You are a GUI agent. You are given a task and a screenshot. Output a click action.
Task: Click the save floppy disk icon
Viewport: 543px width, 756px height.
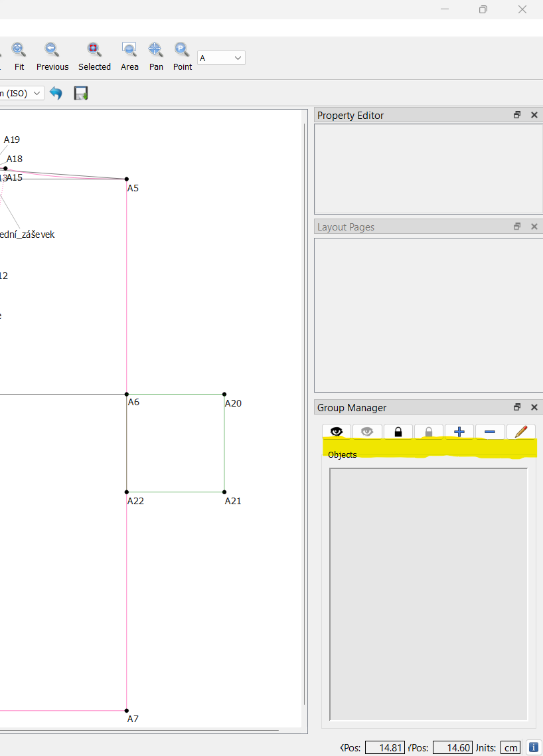(x=81, y=94)
